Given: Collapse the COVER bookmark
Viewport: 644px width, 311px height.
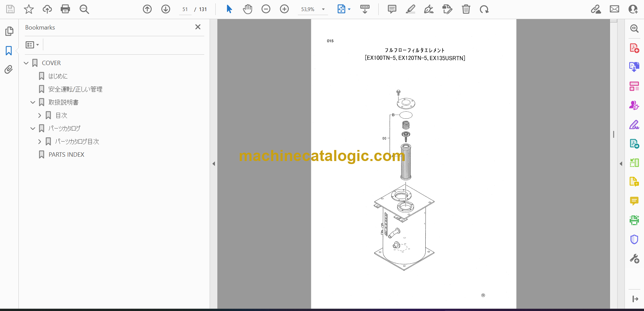Looking at the screenshot, I should coord(26,63).
